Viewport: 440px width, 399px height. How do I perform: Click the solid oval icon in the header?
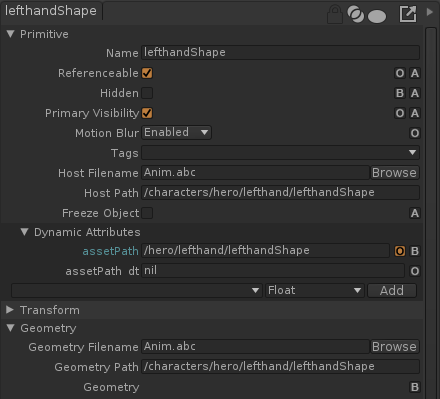tap(377, 16)
